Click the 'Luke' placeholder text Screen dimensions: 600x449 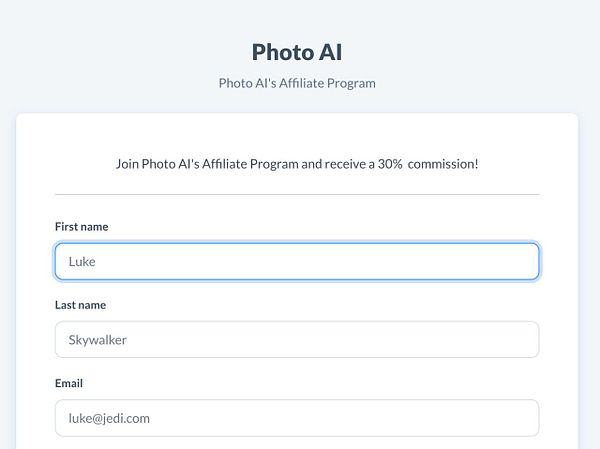pos(81,262)
